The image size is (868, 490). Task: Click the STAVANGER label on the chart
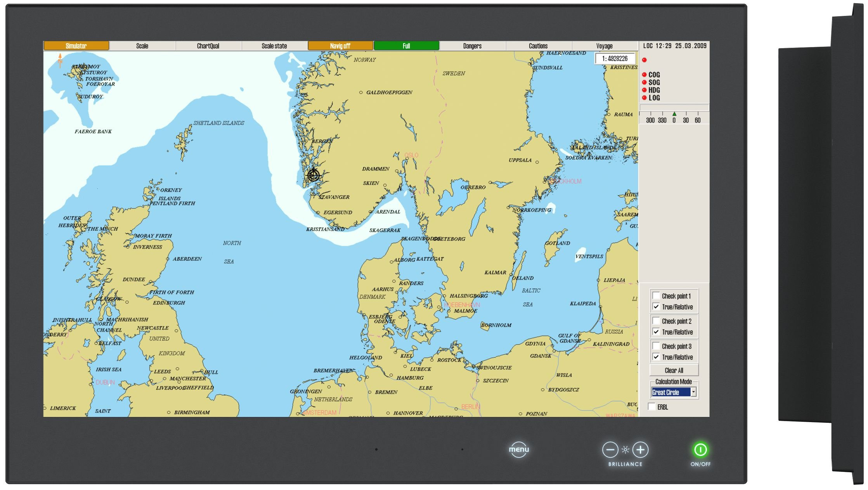pos(334,197)
